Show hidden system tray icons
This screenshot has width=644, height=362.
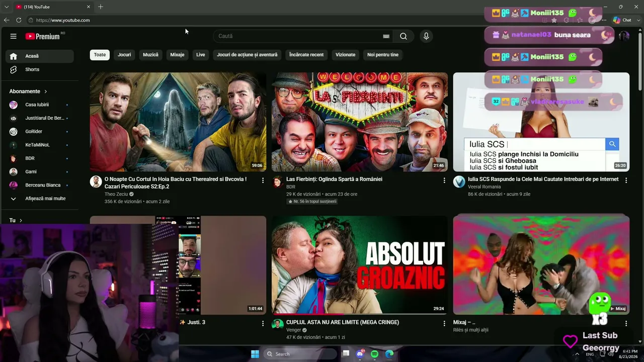click(x=577, y=354)
